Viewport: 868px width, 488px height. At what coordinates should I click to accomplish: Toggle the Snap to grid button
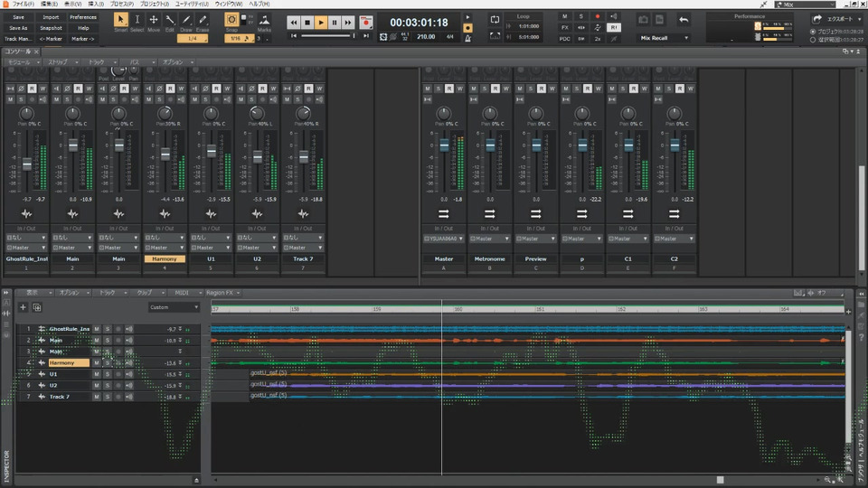coord(231,21)
